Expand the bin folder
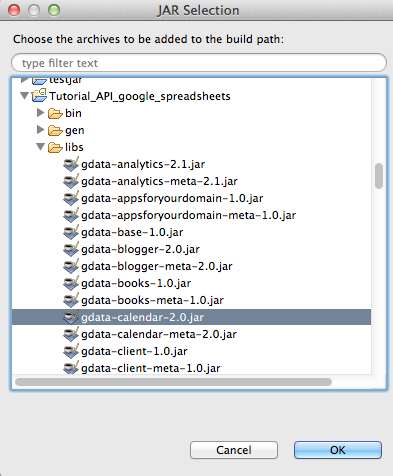The width and height of the screenshot is (393, 476). click(41, 113)
